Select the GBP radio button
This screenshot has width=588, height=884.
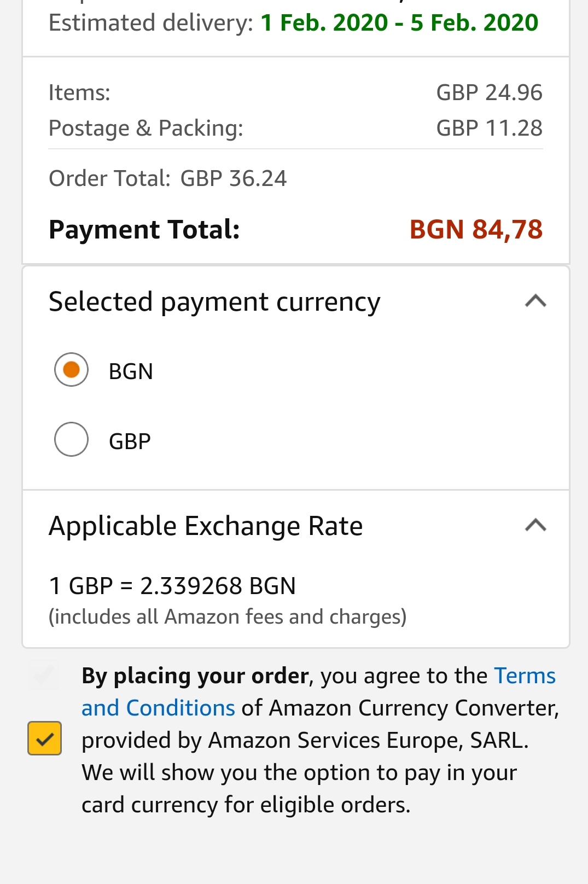click(71, 440)
